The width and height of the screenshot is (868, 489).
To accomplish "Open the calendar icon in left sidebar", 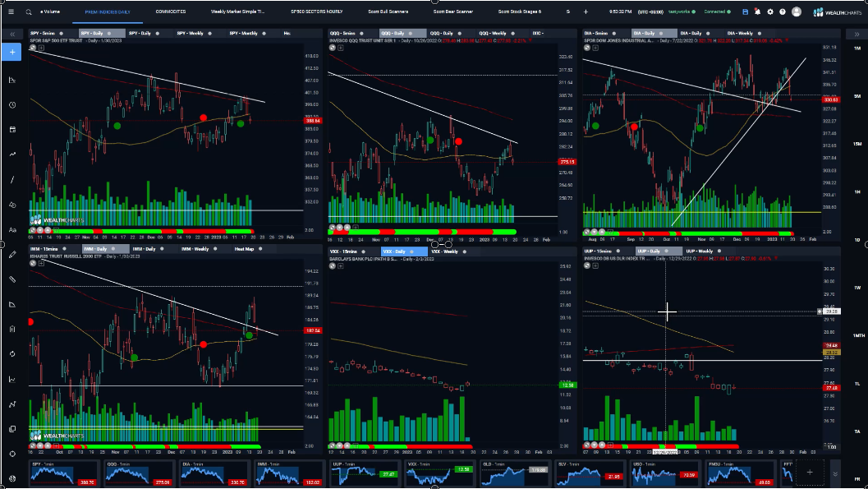I will 12,130.
